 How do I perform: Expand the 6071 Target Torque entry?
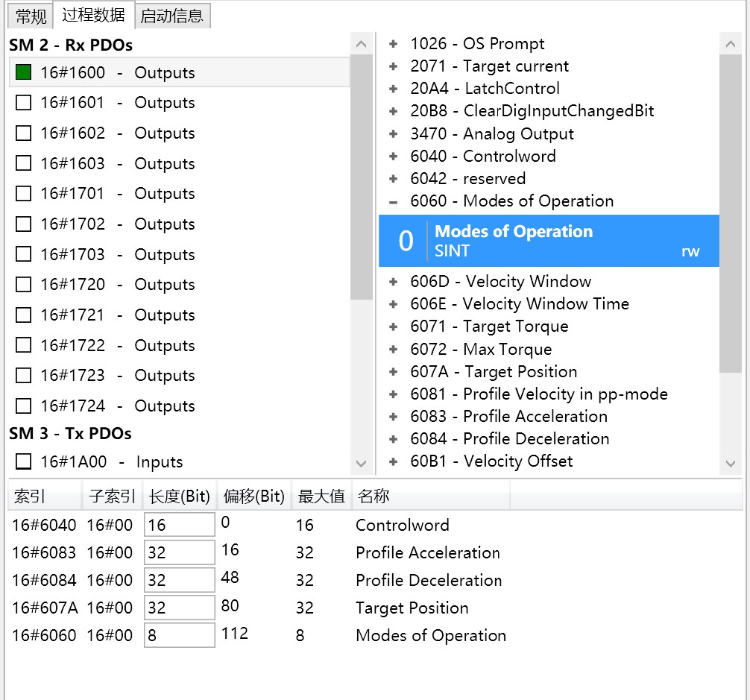394,327
